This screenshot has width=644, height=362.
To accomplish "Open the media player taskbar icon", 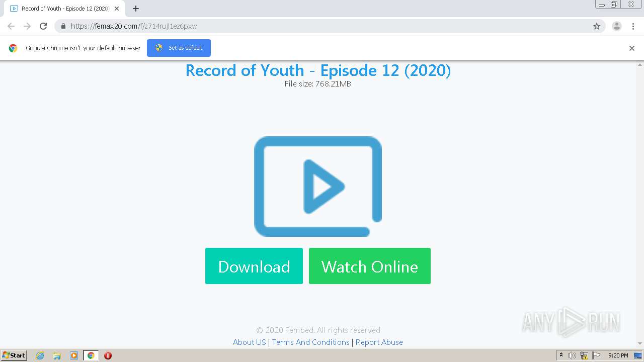I will click(74, 355).
